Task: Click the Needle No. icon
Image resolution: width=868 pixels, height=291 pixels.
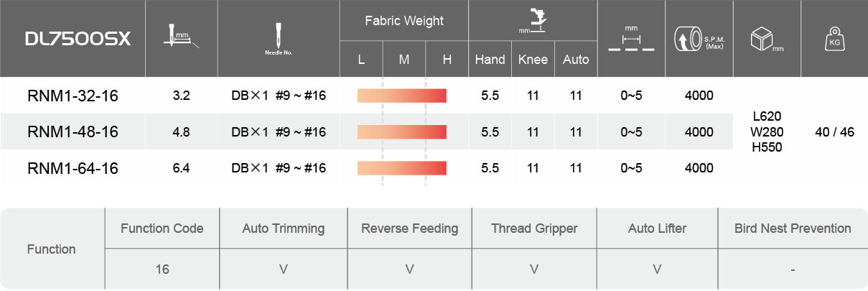Action: [x=276, y=37]
